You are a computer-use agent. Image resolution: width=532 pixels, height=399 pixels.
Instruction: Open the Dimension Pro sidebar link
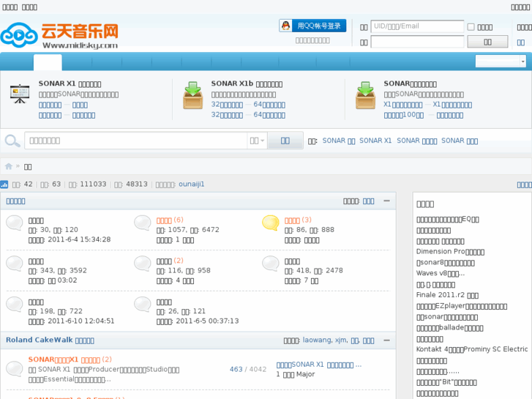click(x=450, y=252)
